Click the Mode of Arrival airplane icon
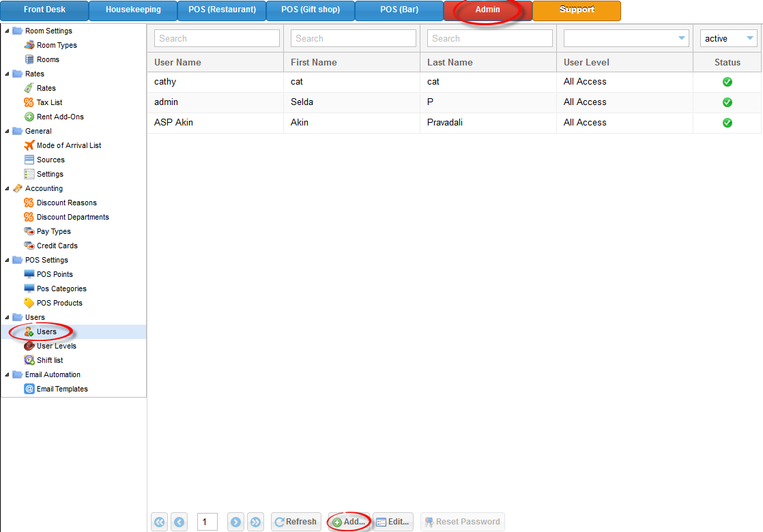This screenshot has height=532, width=763. [29, 145]
